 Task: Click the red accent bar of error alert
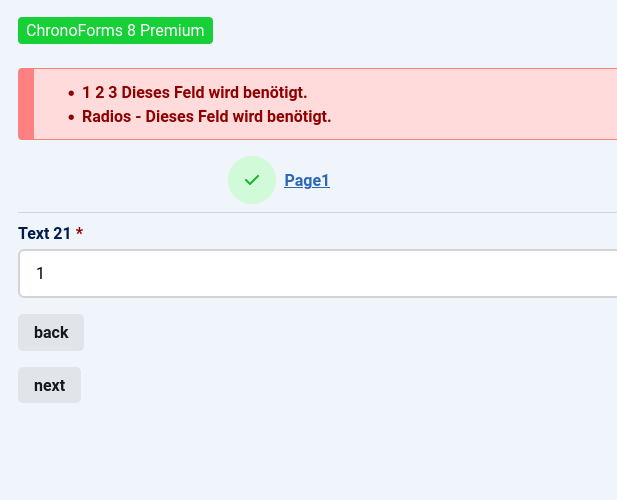click(x=26, y=104)
